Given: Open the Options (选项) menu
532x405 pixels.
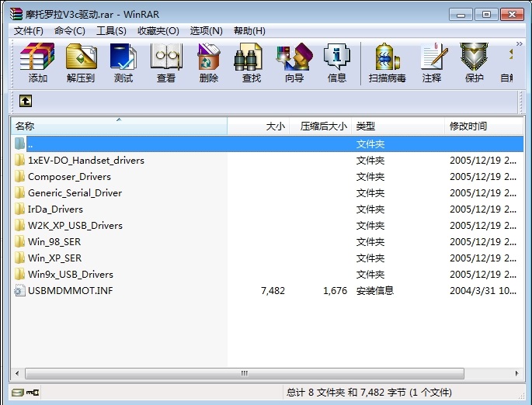Looking at the screenshot, I should 207,31.
